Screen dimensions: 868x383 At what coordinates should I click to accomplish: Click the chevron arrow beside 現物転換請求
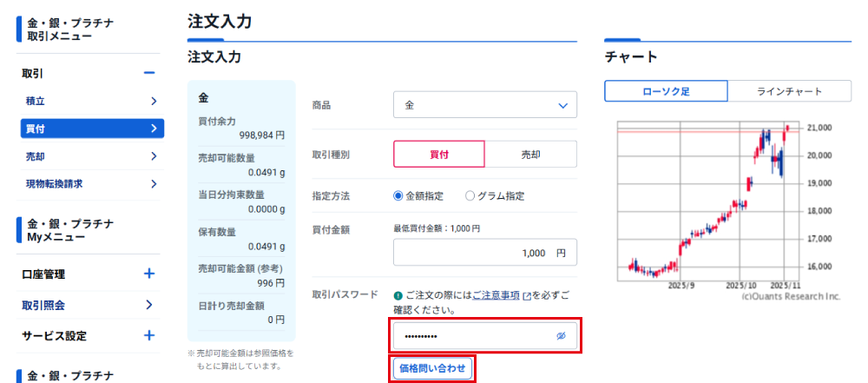click(154, 184)
